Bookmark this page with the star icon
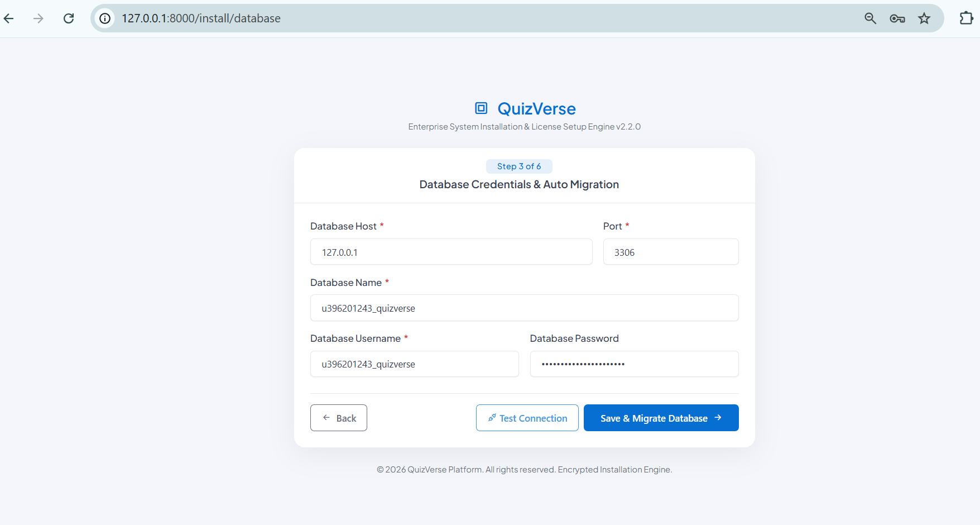The height and width of the screenshot is (525, 980). point(924,18)
